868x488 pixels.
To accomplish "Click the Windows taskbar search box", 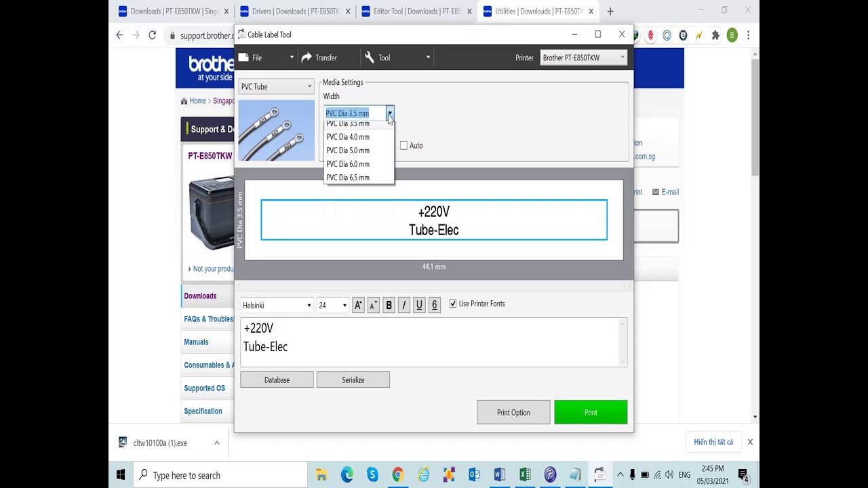I will [x=220, y=475].
